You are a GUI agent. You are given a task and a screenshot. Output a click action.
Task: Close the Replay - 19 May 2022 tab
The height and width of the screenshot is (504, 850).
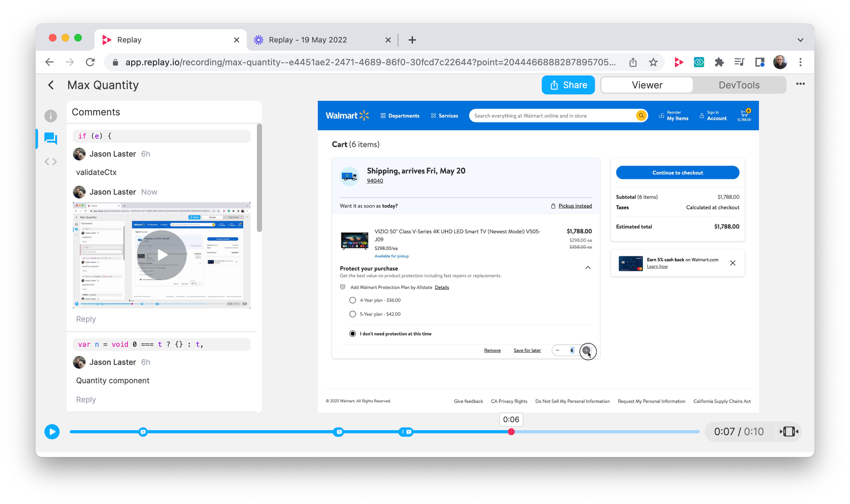[388, 40]
